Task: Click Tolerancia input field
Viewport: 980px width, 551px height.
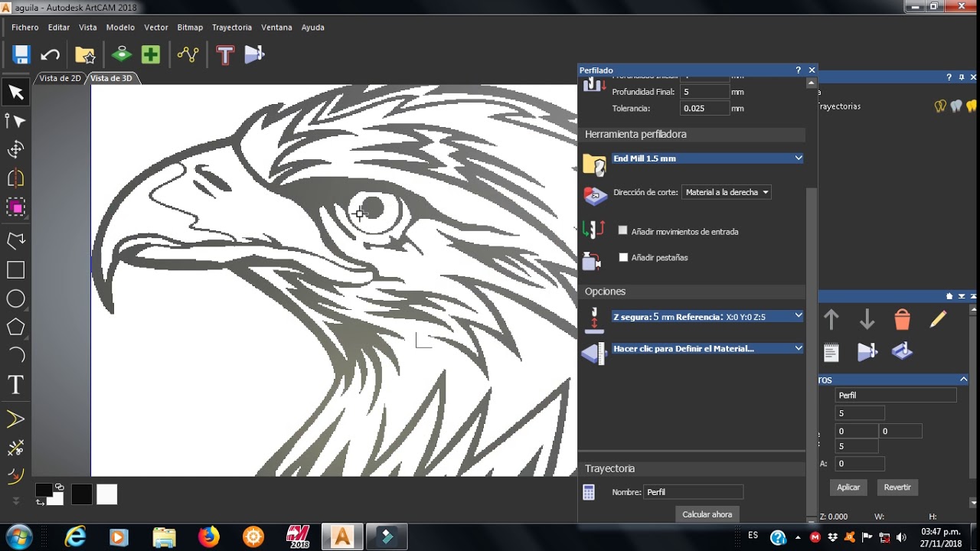Action: pyautogui.click(x=704, y=109)
